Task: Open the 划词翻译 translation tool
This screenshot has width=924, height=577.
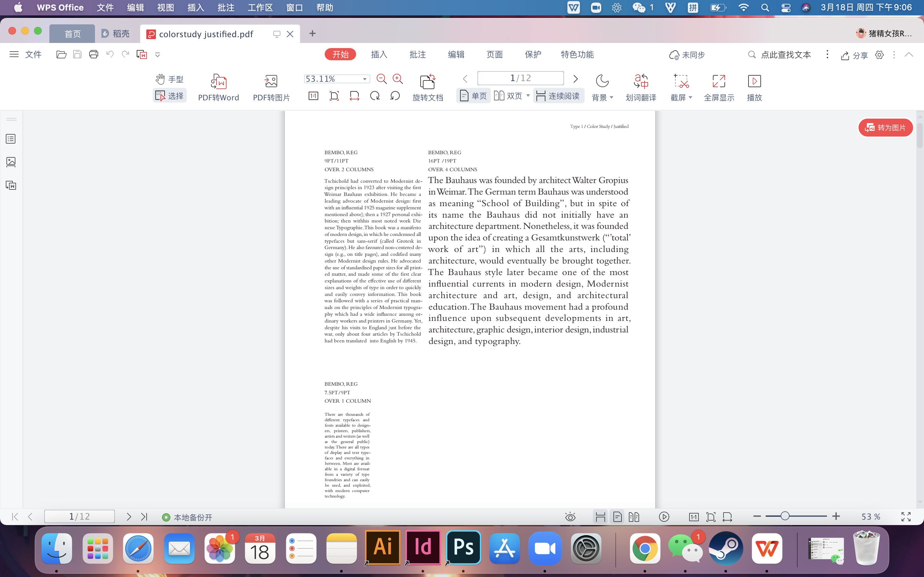Action: pos(641,81)
